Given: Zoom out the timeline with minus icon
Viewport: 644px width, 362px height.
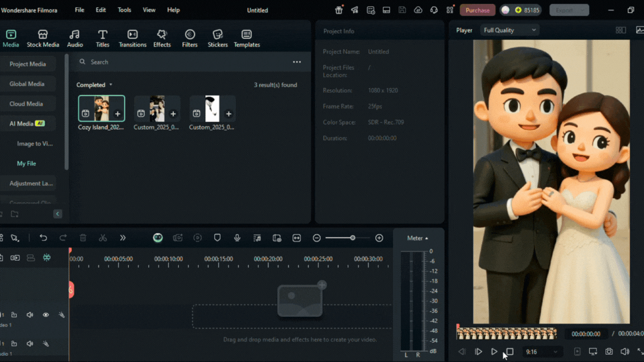Looking at the screenshot, I should click(316, 238).
